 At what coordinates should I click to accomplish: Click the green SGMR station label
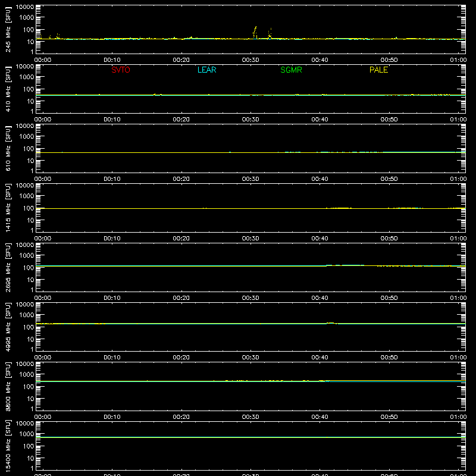pyautogui.click(x=291, y=70)
